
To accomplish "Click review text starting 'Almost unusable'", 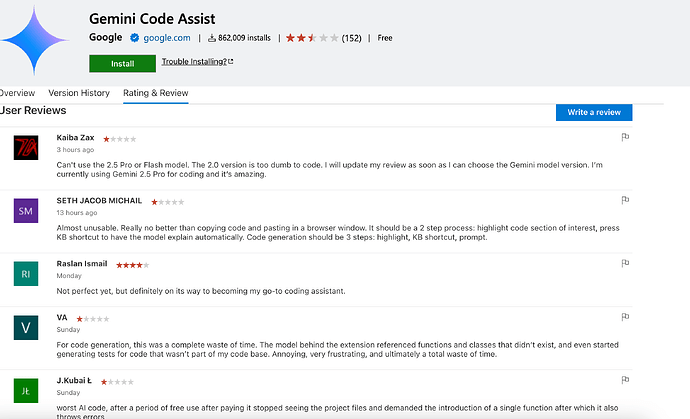I will tap(338, 232).
